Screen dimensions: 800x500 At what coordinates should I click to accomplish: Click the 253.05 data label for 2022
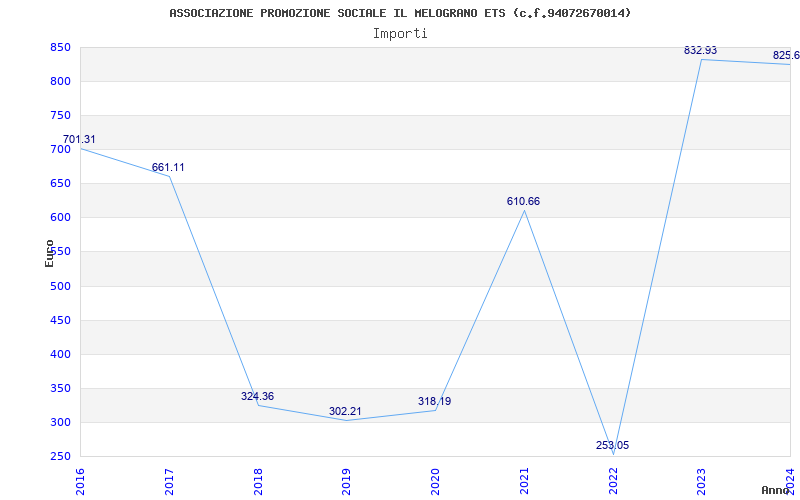pyautogui.click(x=612, y=445)
